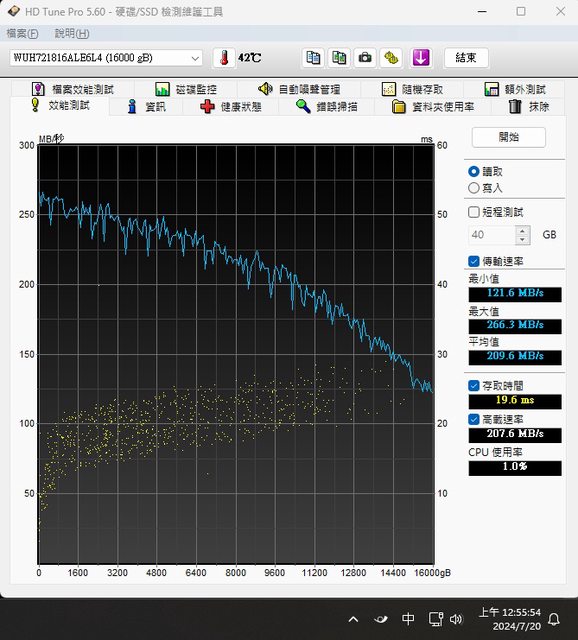Increase short test GB spinner value

522,231
